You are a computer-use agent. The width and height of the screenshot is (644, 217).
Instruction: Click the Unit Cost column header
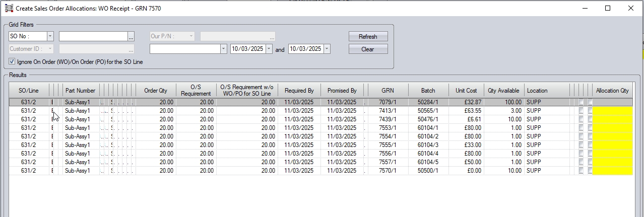[x=466, y=91]
